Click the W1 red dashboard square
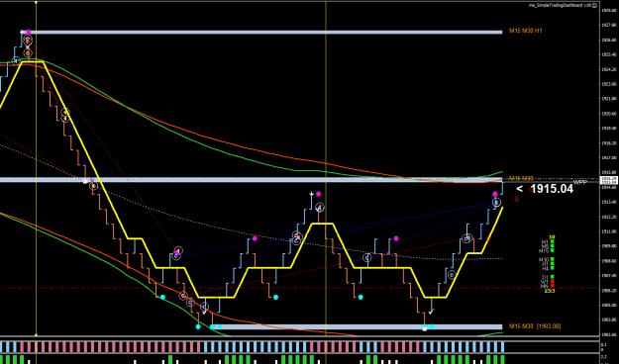Screen dimensions: 619x364 [553, 281]
